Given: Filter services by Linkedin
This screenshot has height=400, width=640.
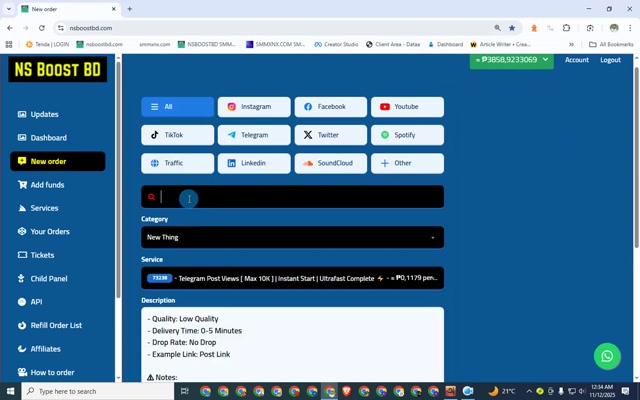Looking at the screenshot, I should point(254,163).
